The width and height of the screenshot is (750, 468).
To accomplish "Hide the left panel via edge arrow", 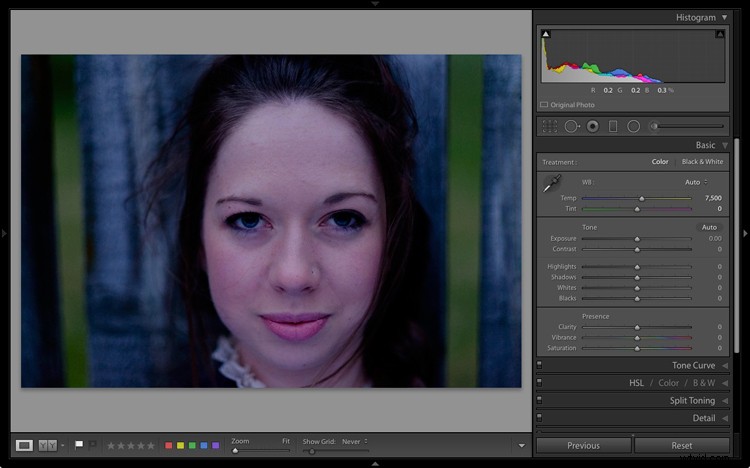I will pos(4,233).
